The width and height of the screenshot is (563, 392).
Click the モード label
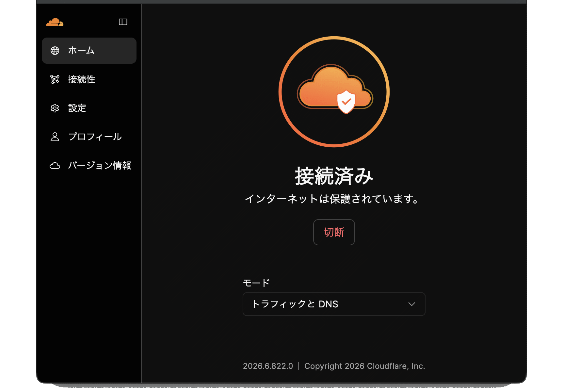256,283
